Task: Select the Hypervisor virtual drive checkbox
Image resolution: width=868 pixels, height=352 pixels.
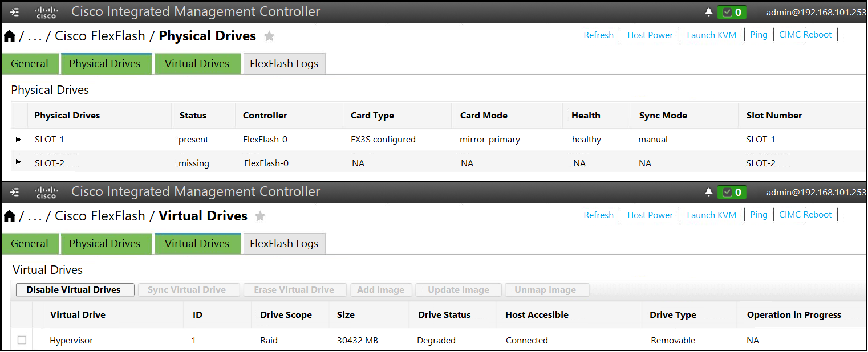Action: 22,340
